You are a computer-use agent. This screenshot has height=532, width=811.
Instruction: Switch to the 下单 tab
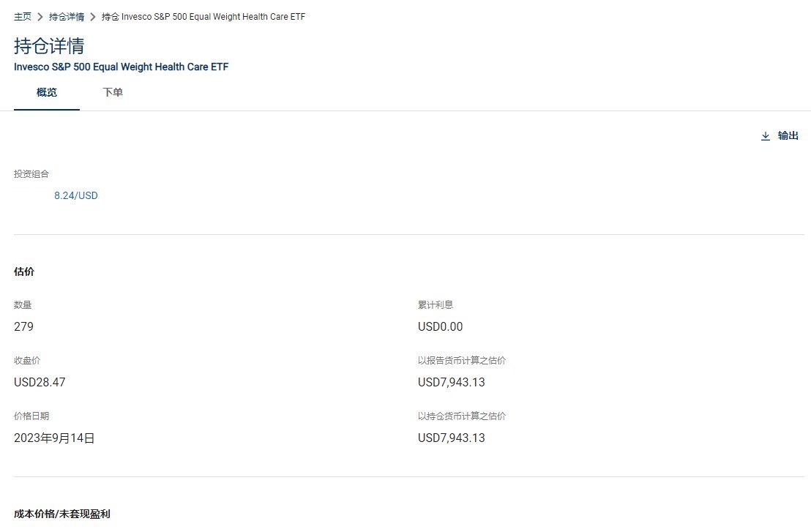coord(113,92)
